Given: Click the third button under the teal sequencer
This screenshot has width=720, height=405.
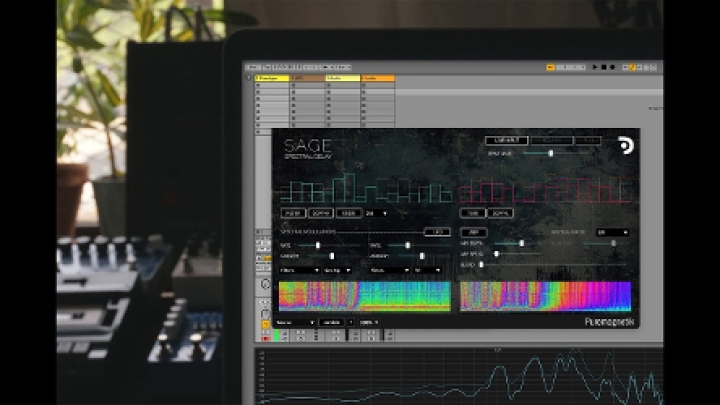Looking at the screenshot, I should click(349, 214).
